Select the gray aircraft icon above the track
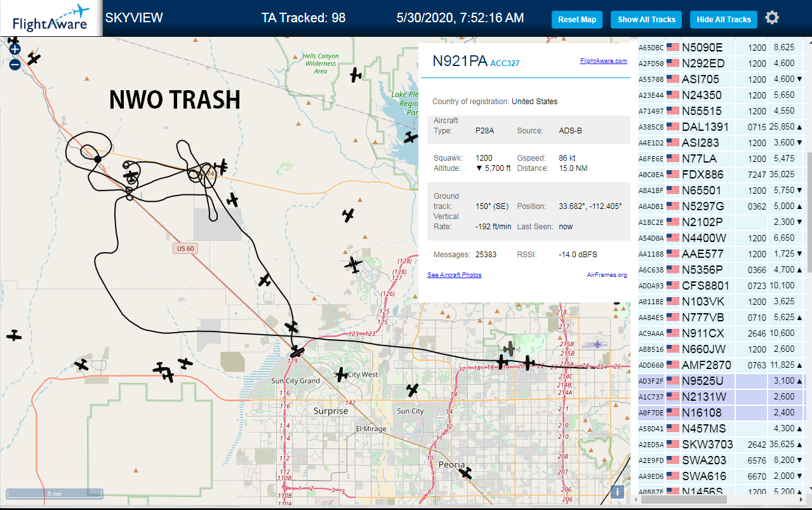The height and width of the screenshot is (510, 812). point(509,348)
